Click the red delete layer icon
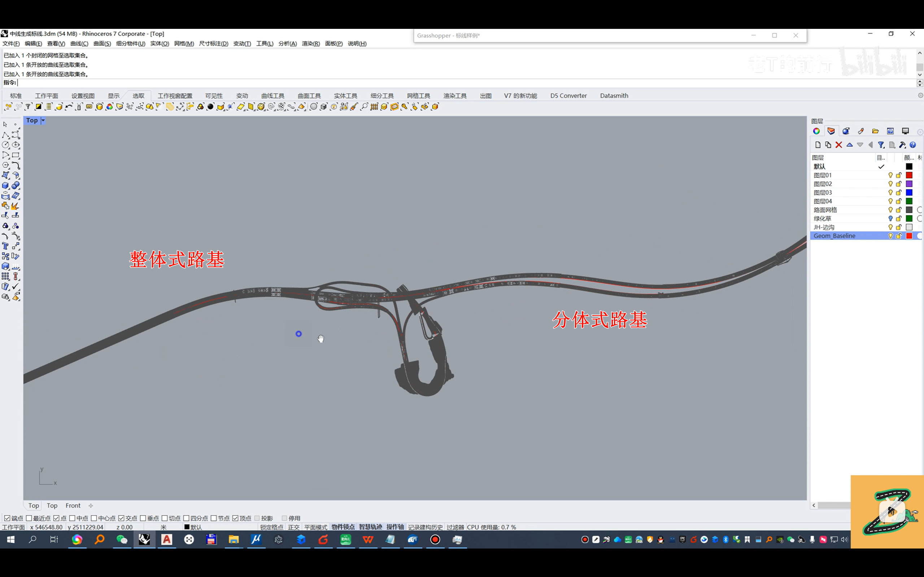This screenshot has width=924, height=577. click(x=838, y=145)
